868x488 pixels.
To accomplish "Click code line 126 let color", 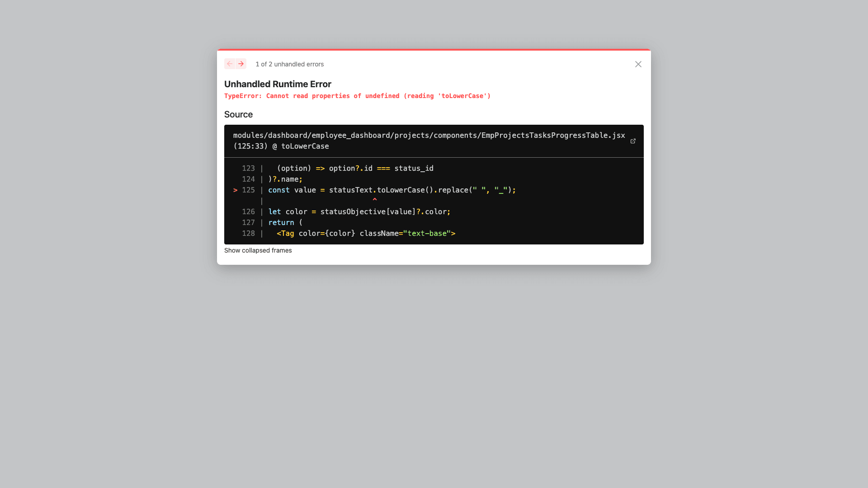I will point(359,212).
